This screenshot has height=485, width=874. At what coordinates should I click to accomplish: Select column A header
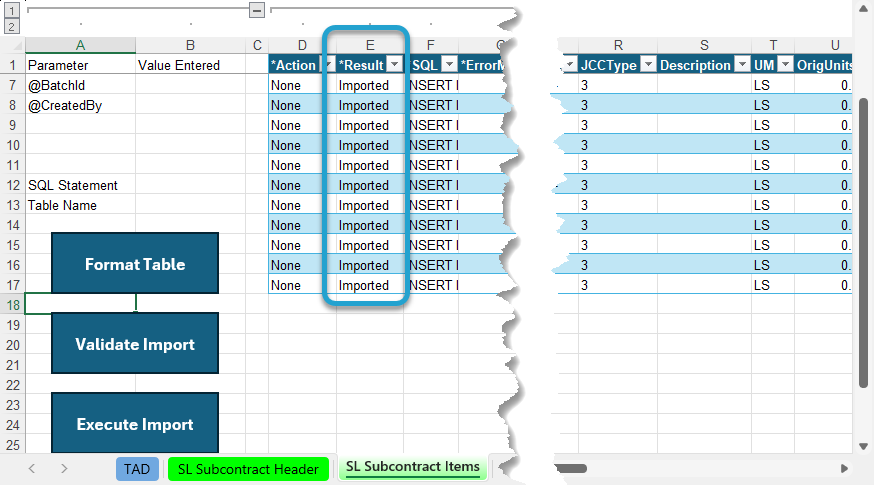click(80, 45)
